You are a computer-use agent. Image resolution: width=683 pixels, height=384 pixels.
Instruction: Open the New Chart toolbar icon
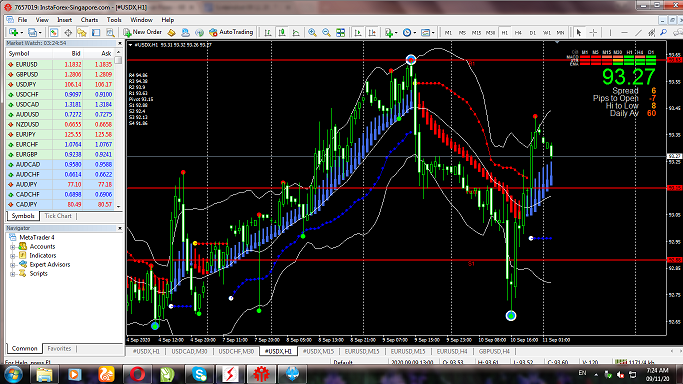click(x=14, y=33)
